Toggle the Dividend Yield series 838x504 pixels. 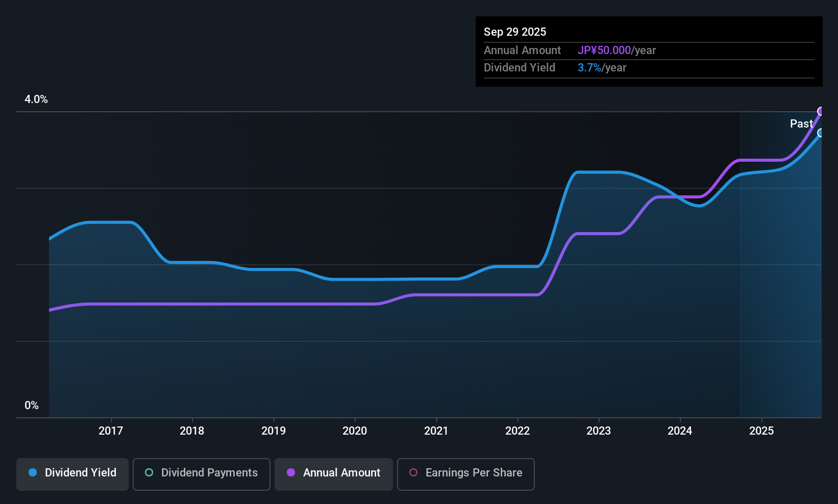pyautogui.click(x=72, y=474)
